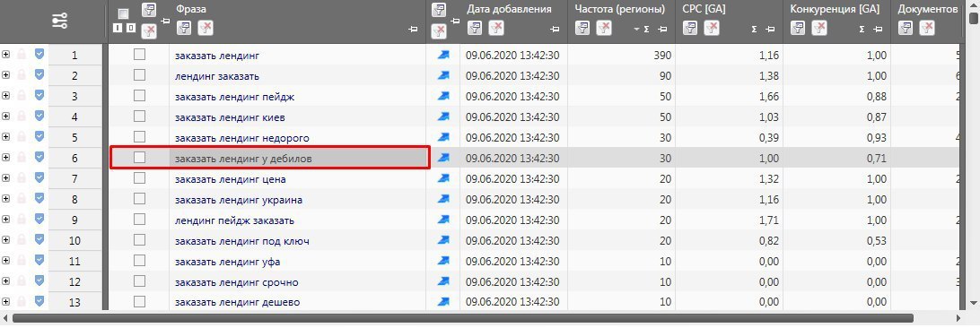Open filter for Конкуренция [GA] column
The image size is (980, 328).
(x=798, y=28)
